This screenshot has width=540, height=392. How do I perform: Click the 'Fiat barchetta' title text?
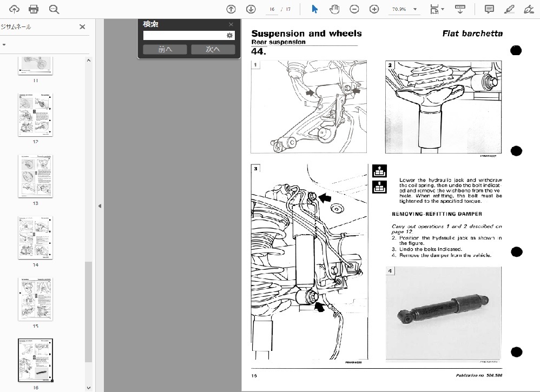pos(472,34)
